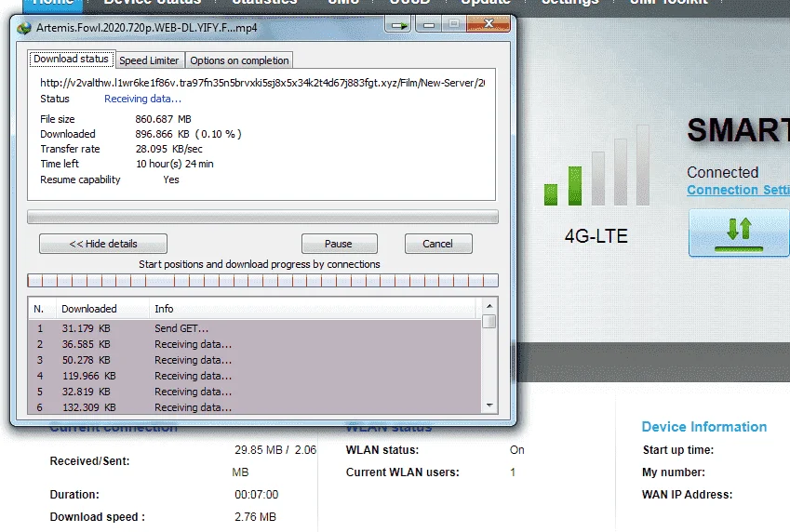
Task: Click the 4G-LTE network label
Action: click(596, 236)
